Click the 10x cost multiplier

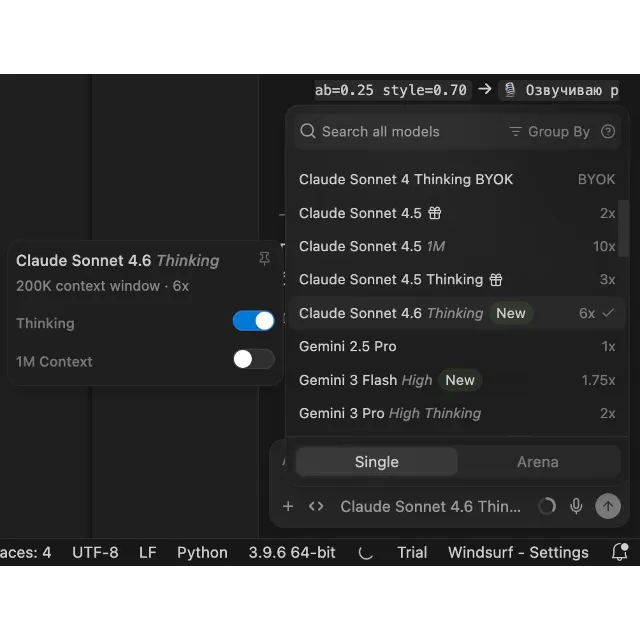(x=604, y=246)
